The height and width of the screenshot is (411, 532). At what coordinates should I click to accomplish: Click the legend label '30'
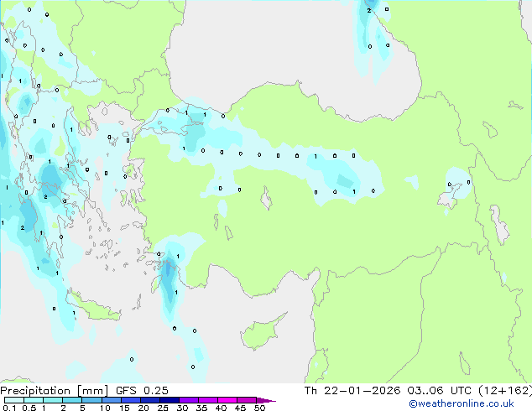pos(182,408)
